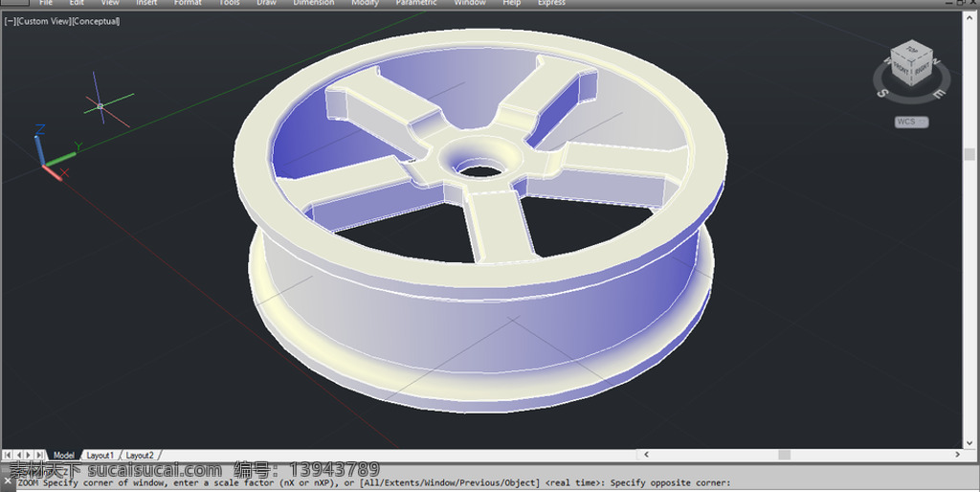The width and height of the screenshot is (980, 492).
Task: Click the N compass letter on ViewCube
Action: 936,61
